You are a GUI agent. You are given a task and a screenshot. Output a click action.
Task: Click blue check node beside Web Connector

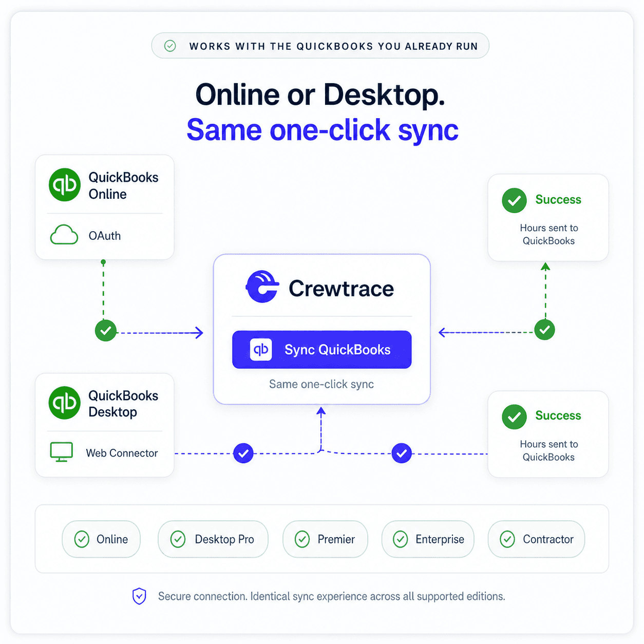point(243,453)
